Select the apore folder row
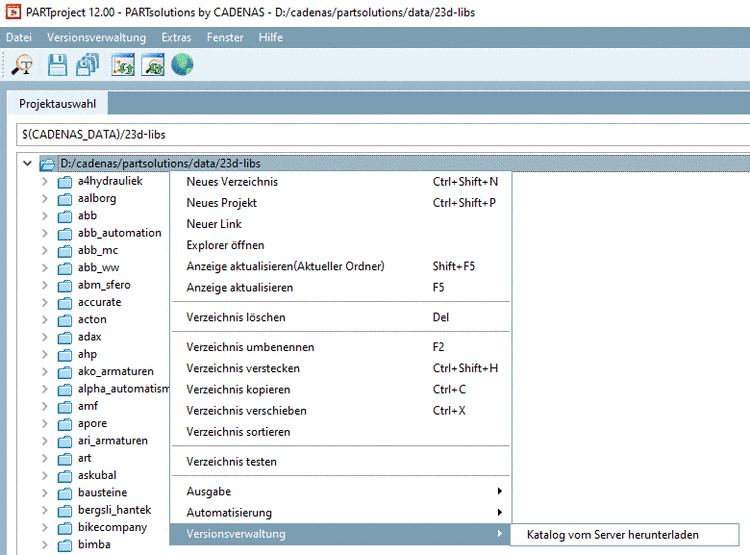Viewport: 750px width, 555px height. pos(92,423)
